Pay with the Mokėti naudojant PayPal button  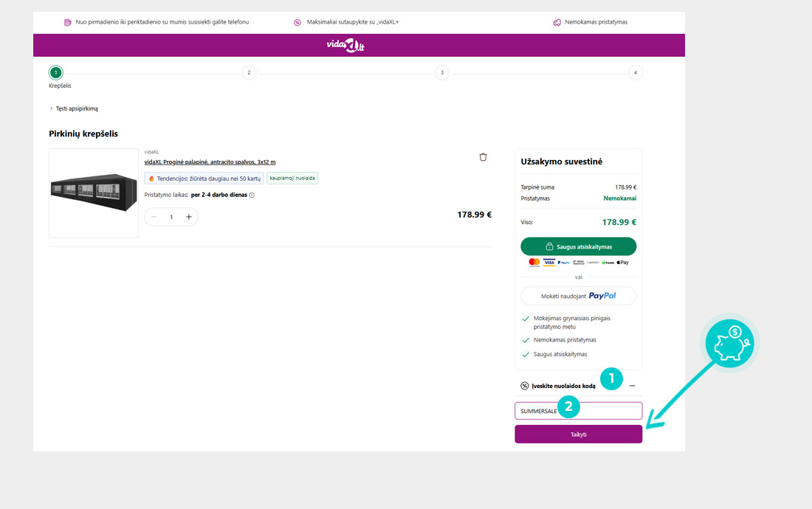[579, 296]
